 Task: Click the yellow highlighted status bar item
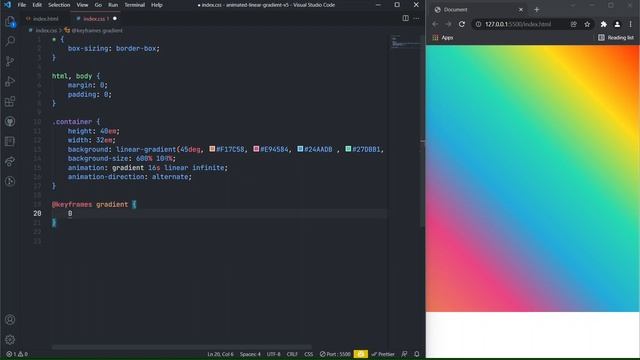point(361,354)
